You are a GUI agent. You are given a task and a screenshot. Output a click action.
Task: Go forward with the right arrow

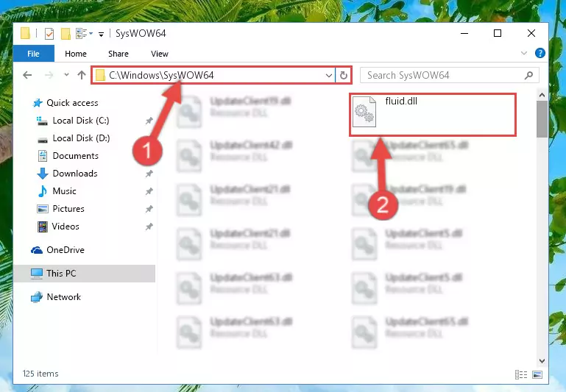tap(49, 75)
